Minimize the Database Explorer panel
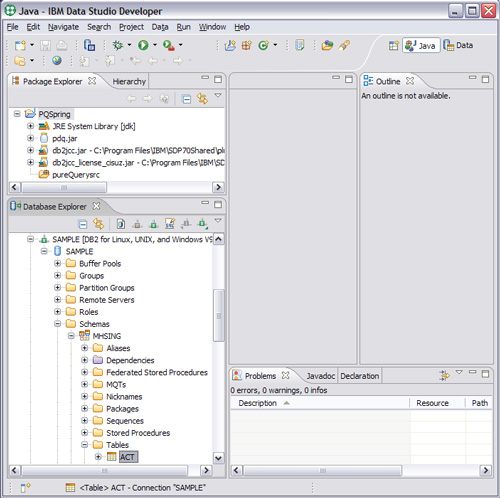 [205, 202]
